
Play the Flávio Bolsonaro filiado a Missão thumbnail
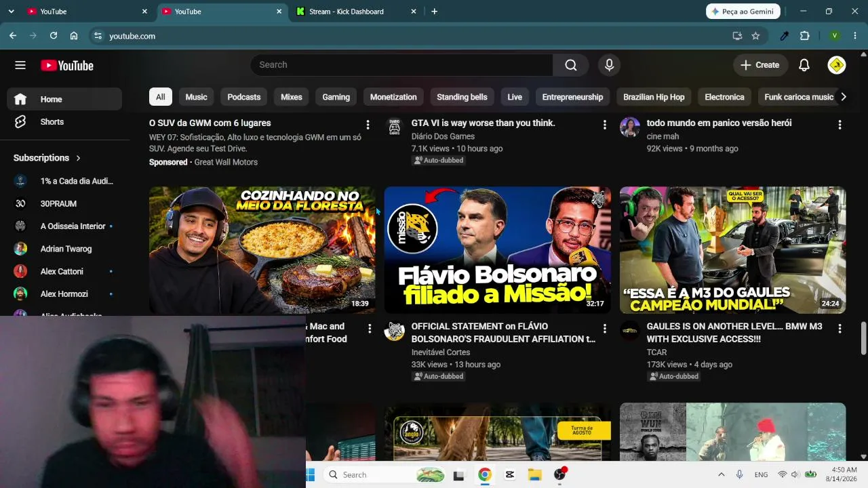tap(497, 250)
